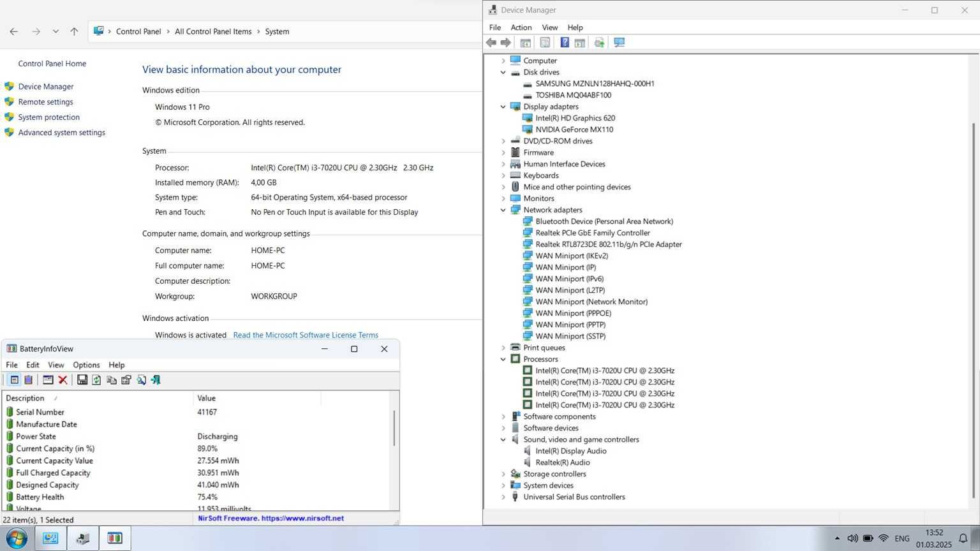Click blue Help question-mark icon
This screenshot has height=551, width=980.
coord(565,43)
